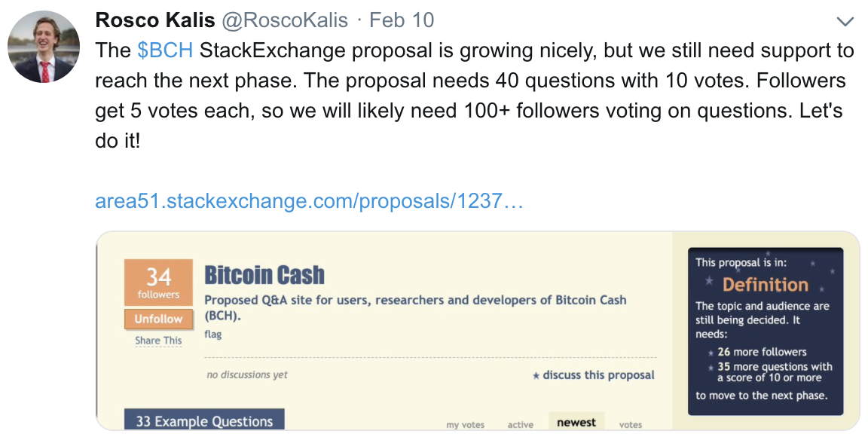This screenshot has width=868, height=437.
Task: Open the Feb 10 tweet timestamp
Action: [402, 20]
